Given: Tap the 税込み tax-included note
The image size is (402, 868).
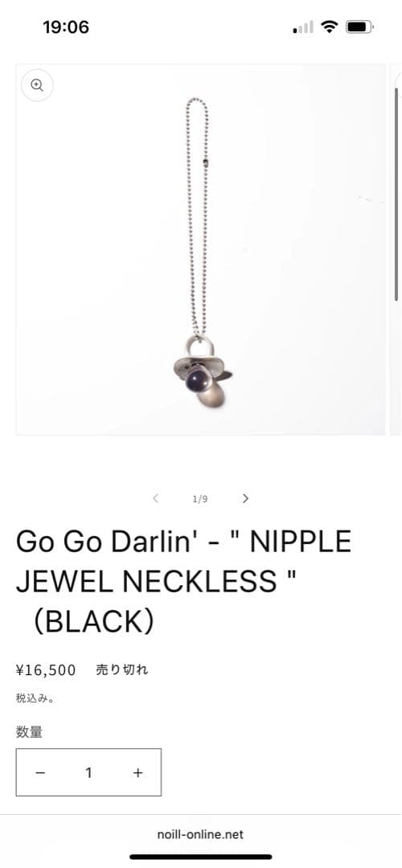Looking at the screenshot, I should 35,698.
